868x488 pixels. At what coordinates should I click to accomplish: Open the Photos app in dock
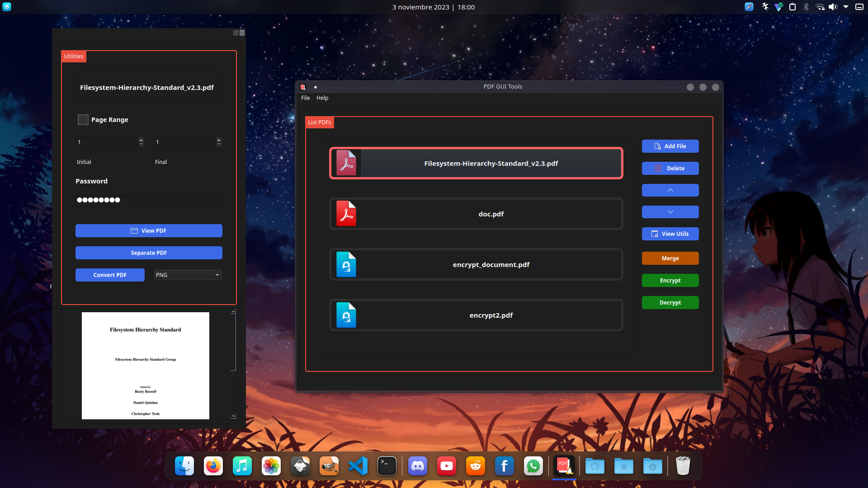[x=271, y=466]
